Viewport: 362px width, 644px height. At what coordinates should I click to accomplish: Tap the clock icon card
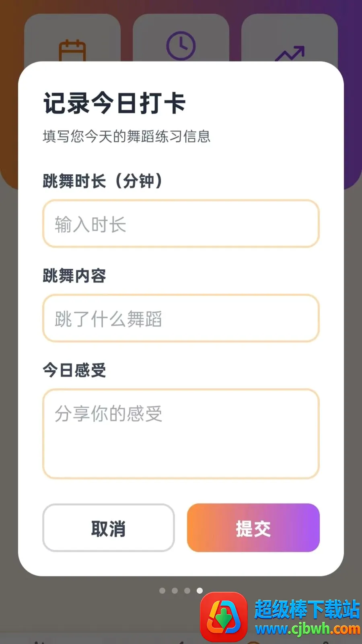point(181,39)
